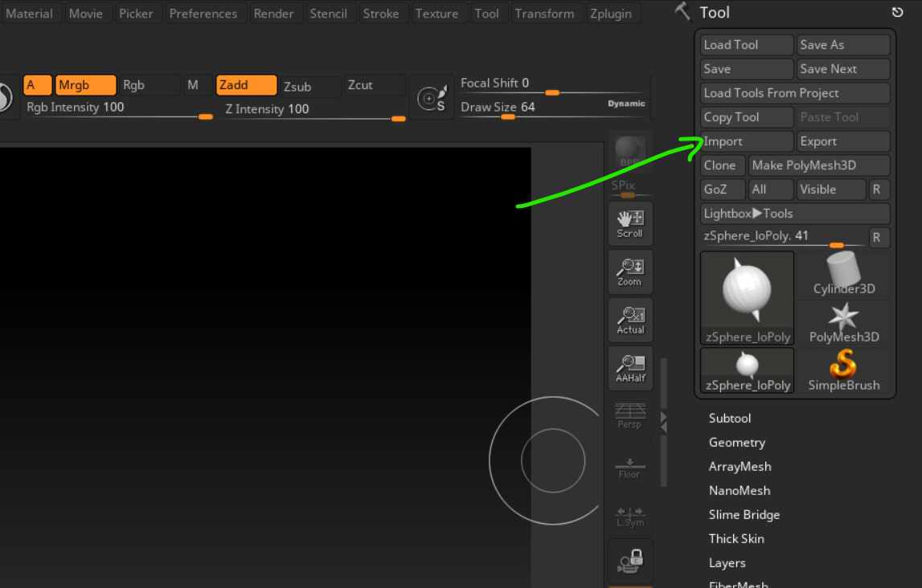Screen dimensions: 922x588
Task: Expand the ArrayMesh section
Action: (x=740, y=467)
